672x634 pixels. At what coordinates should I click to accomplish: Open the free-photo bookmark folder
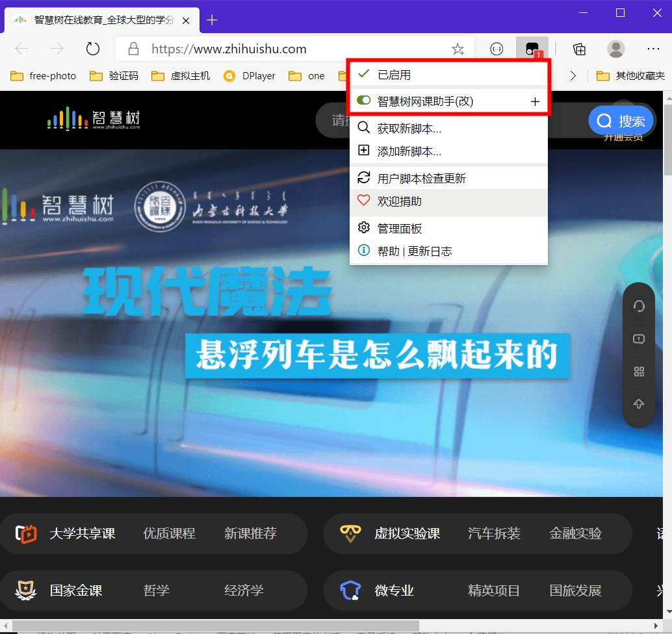[44, 76]
